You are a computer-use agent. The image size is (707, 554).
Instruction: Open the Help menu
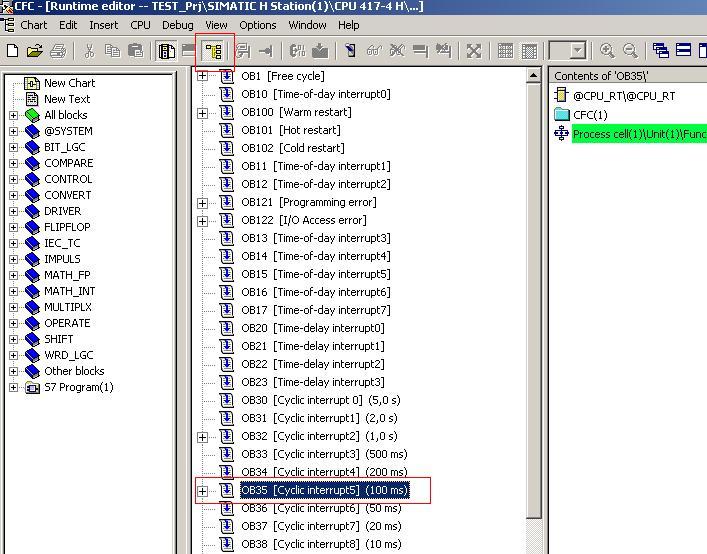coord(349,25)
